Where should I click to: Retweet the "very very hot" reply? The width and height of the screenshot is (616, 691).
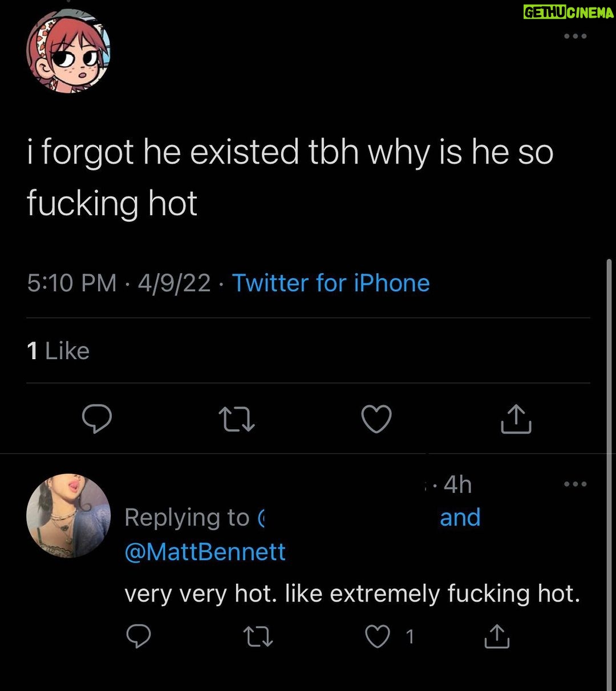(x=258, y=637)
